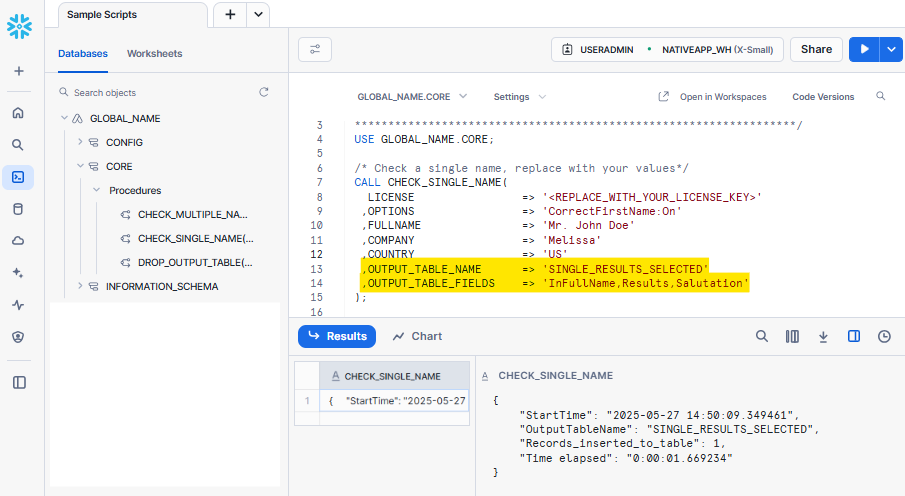Open the AI sparkle icon in sidebar

click(x=18, y=273)
